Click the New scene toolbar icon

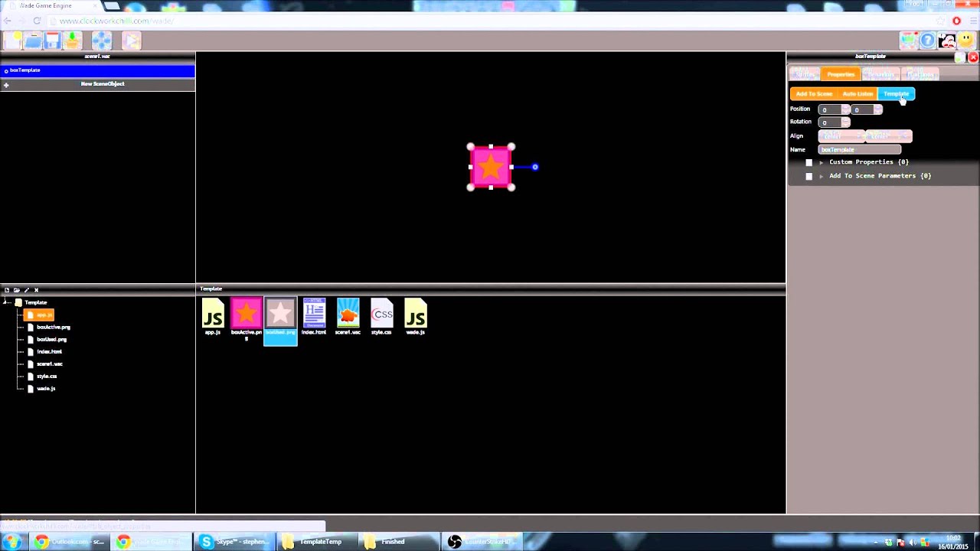[13, 41]
